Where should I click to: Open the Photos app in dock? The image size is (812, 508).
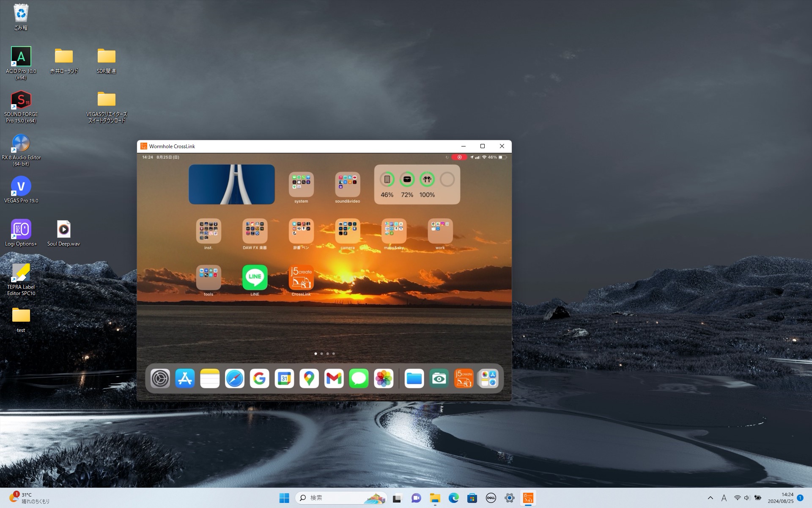click(384, 378)
